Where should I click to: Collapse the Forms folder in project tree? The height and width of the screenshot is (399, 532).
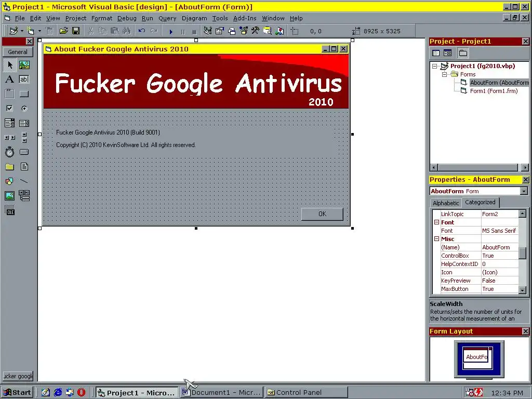coord(445,74)
